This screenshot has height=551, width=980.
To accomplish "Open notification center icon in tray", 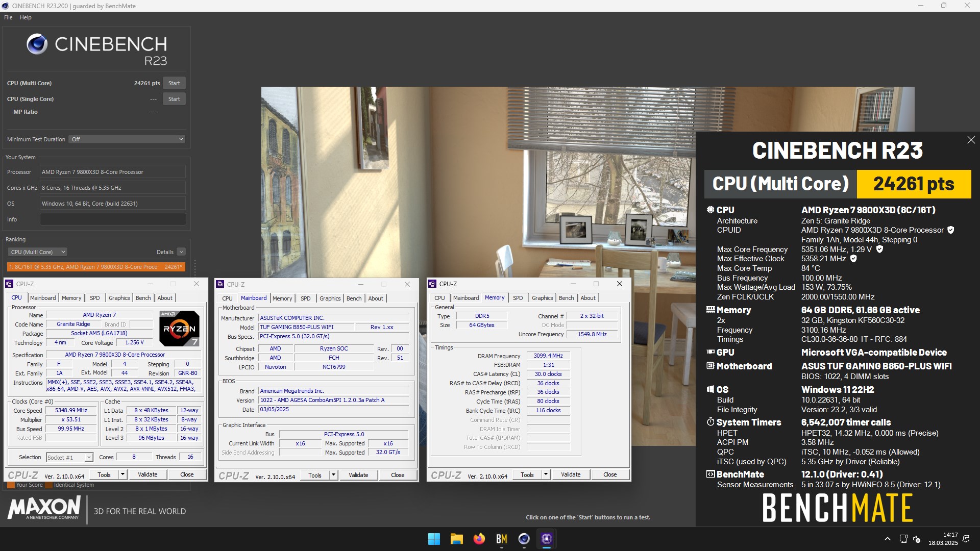I will (966, 539).
